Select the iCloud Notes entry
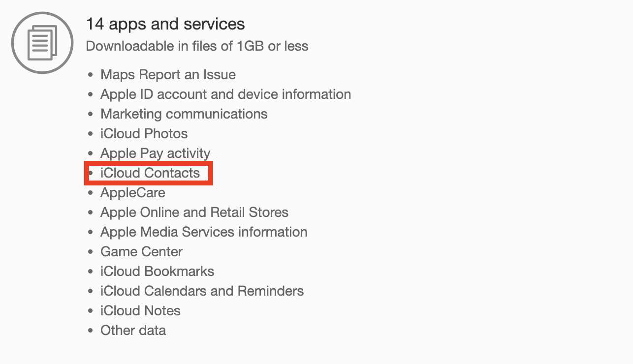 pyautogui.click(x=140, y=311)
